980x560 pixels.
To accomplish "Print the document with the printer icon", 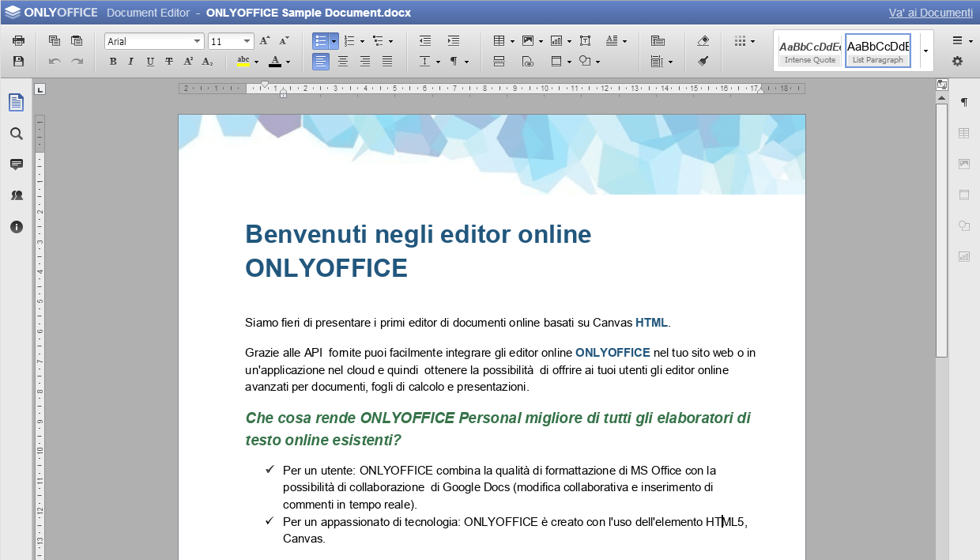I will (x=18, y=41).
